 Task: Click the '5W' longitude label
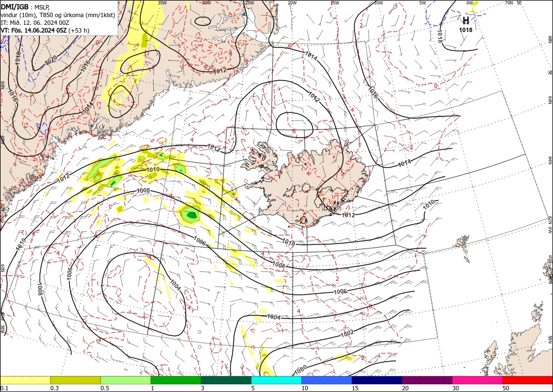click(x=423, y=3)
